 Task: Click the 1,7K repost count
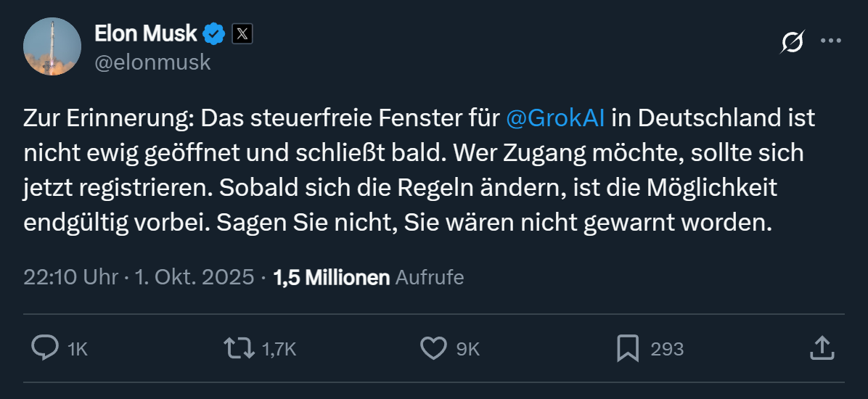click(x=279, y=349)
